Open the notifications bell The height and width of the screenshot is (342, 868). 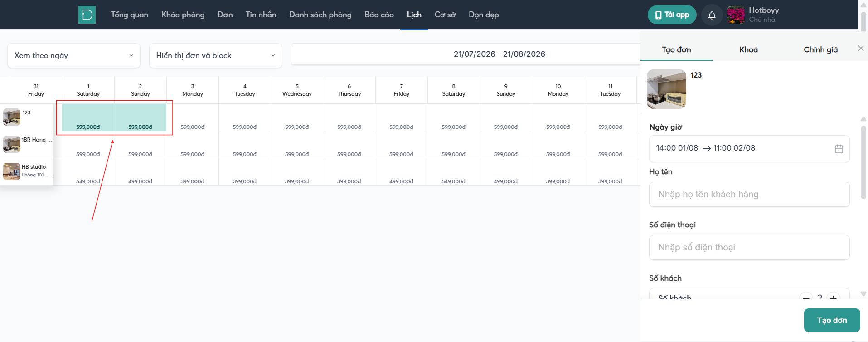712,15
